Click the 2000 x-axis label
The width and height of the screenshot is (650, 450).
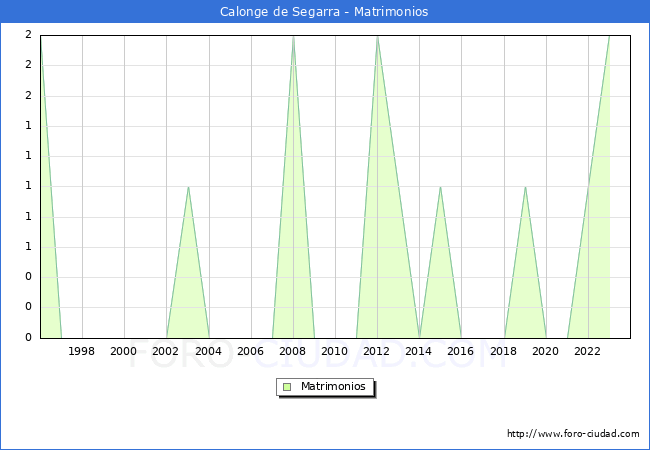pyautogui.click(x=123, y=351)
